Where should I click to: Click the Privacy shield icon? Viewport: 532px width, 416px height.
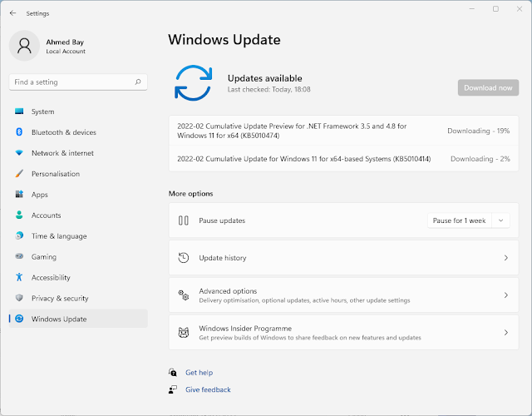(19, 298)
